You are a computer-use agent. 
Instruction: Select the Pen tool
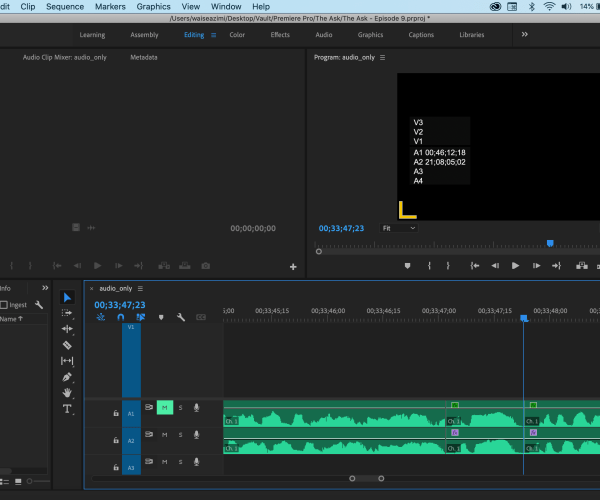(67, 377)
